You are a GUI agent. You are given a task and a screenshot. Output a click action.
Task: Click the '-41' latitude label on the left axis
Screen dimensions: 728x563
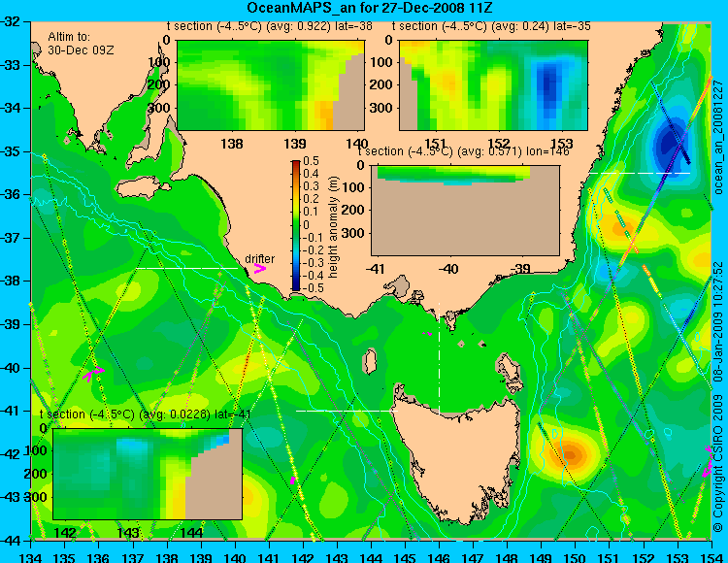(x=11, y=411)
